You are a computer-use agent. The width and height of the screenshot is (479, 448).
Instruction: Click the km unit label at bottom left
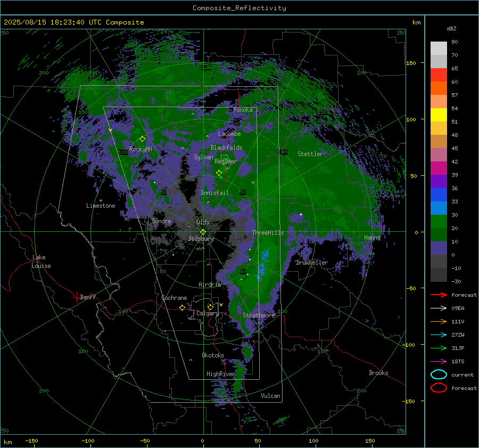pyautogui.click(x=7, y=442)
